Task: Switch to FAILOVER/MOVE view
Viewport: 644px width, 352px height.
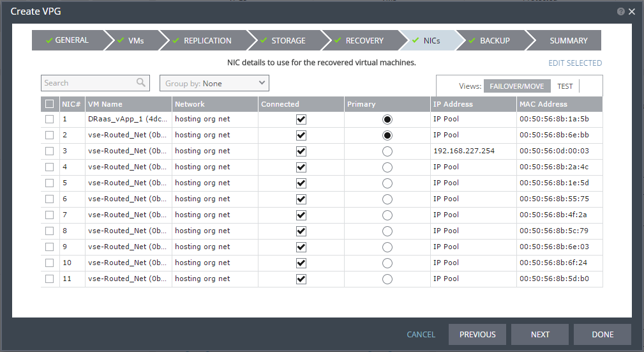Action: (517, 86)
